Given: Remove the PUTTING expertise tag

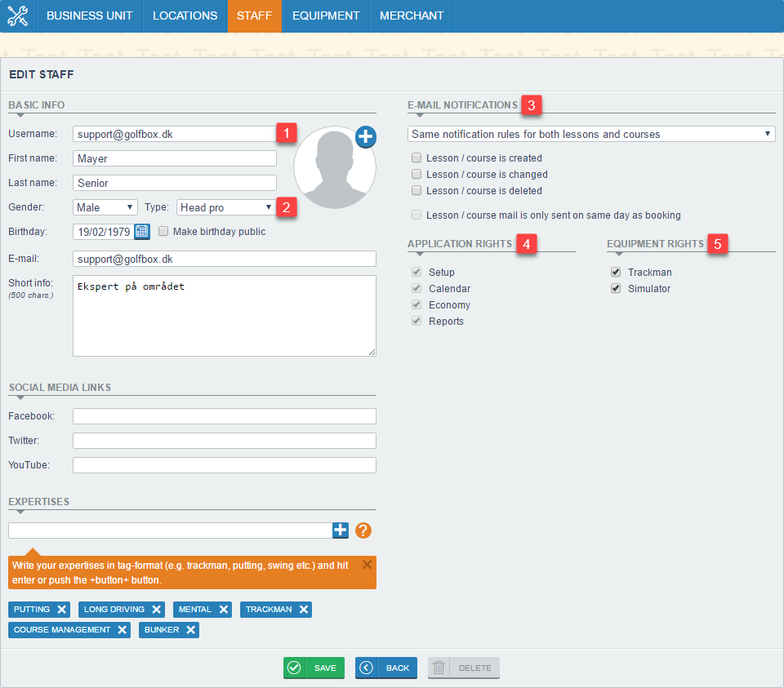Looking at the screenshot, I should (x=62, y=610).
